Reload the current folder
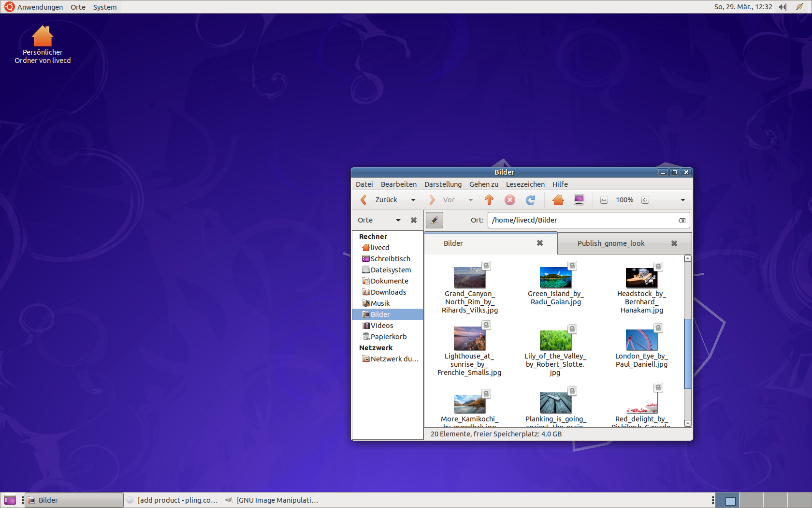The width and height of the screenshot is (812, 508). pos(531,200)
